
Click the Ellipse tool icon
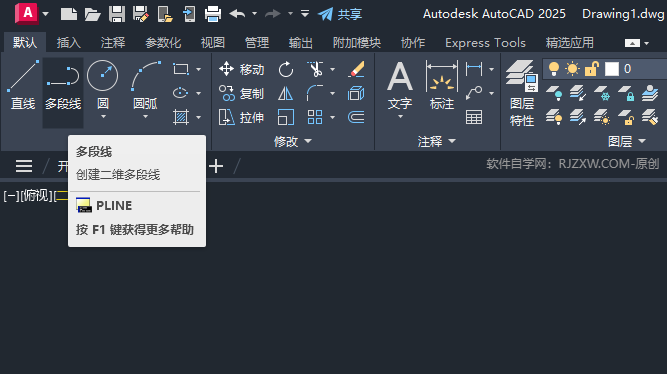click(x=181, y=93)
